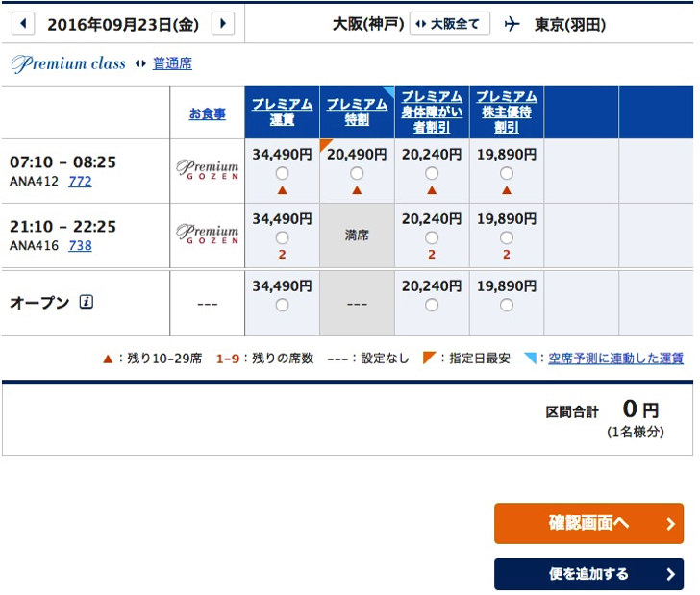Click the 確認画面へ orange button

click(588, 524)
